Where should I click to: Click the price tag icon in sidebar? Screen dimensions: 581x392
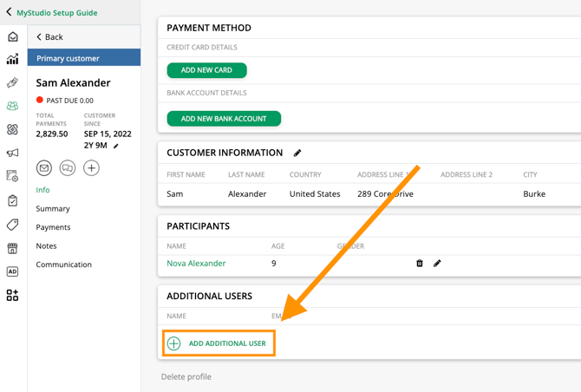tap(12, 225)
